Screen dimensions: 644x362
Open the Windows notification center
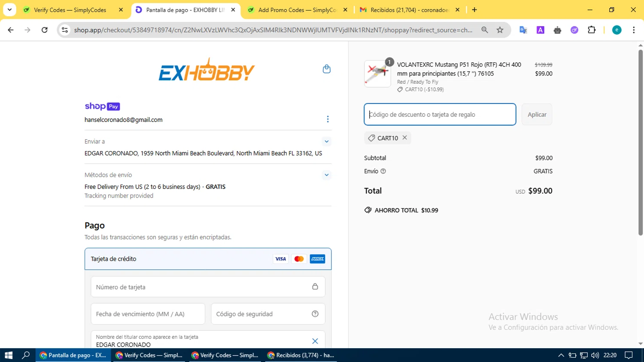coord(629,355)
